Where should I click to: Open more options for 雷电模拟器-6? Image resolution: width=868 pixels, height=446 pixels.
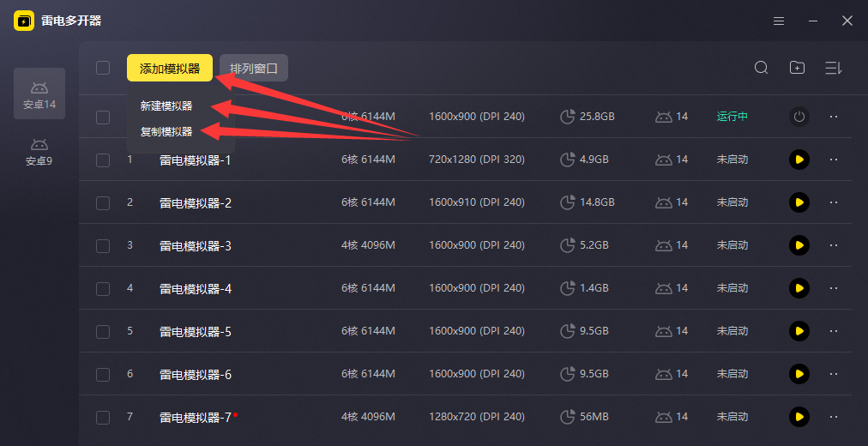(x=834, y=374)
